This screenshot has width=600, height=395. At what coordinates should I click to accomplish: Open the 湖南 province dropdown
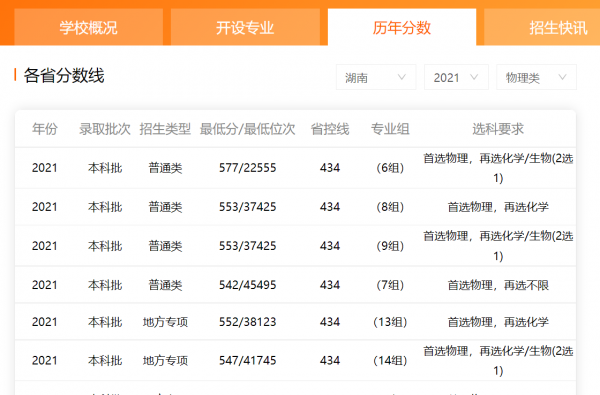(376, 77)
